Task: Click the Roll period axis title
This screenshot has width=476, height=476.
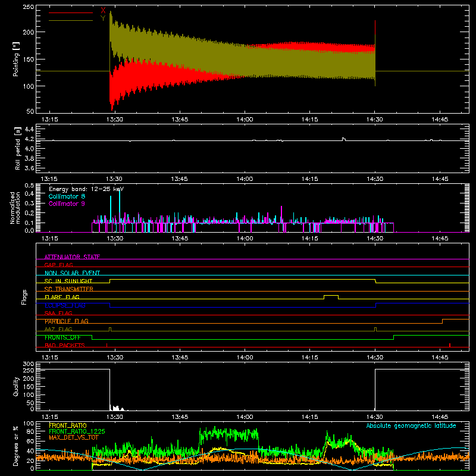Action: tap(17, 148)
